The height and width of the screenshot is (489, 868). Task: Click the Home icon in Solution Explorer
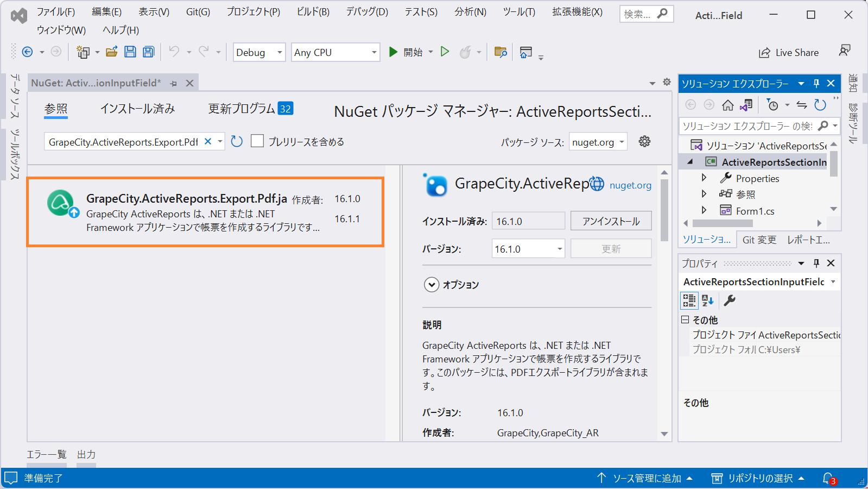click(x=727, y=104)
